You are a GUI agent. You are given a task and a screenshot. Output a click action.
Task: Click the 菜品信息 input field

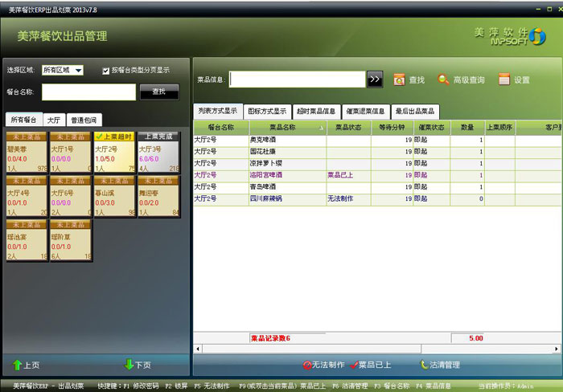[x=297, y=79]
